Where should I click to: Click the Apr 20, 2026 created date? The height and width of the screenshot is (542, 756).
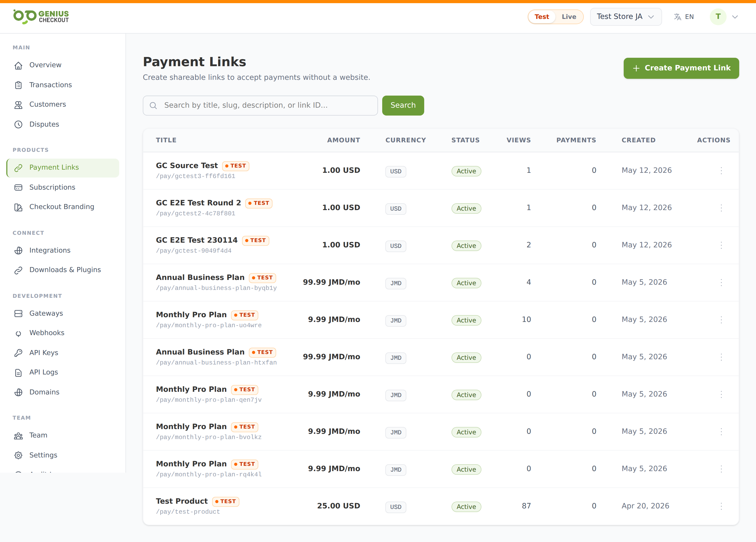[x=645, y=506]
